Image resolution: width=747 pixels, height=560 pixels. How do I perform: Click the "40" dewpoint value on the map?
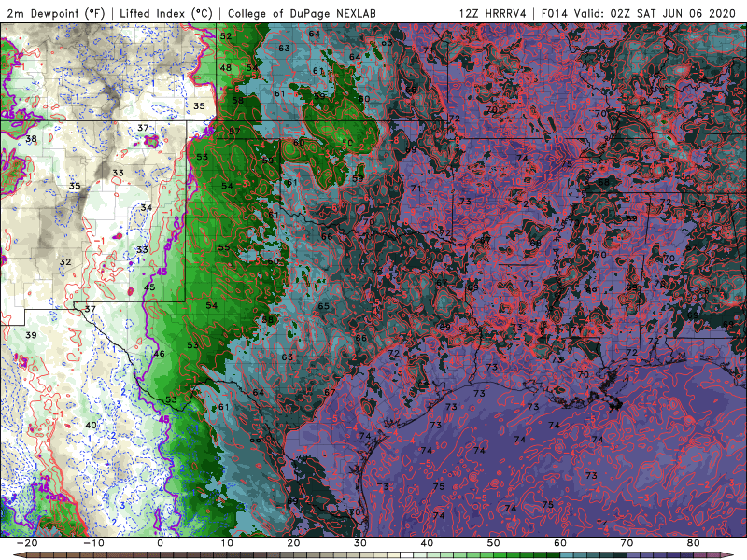pyautogui.click(x=91, y=425)
